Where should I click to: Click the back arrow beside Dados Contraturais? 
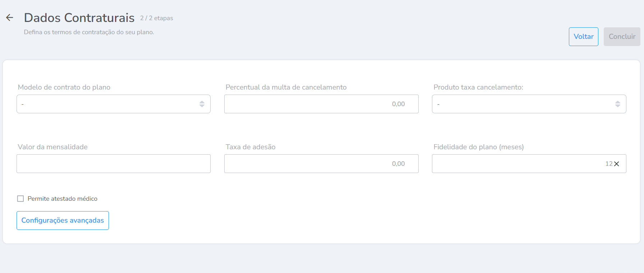[x=10, y=18]
